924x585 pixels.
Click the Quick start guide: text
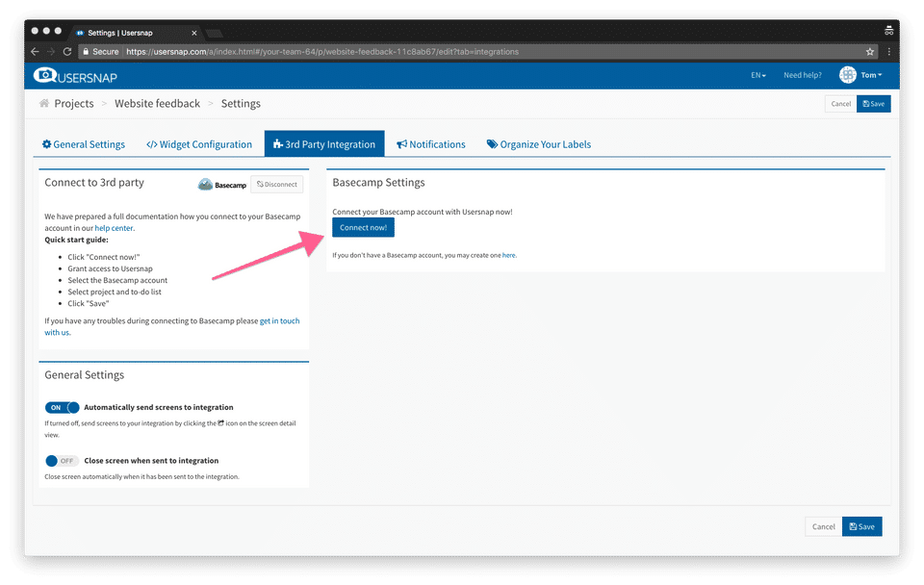(x=77, y=240)
